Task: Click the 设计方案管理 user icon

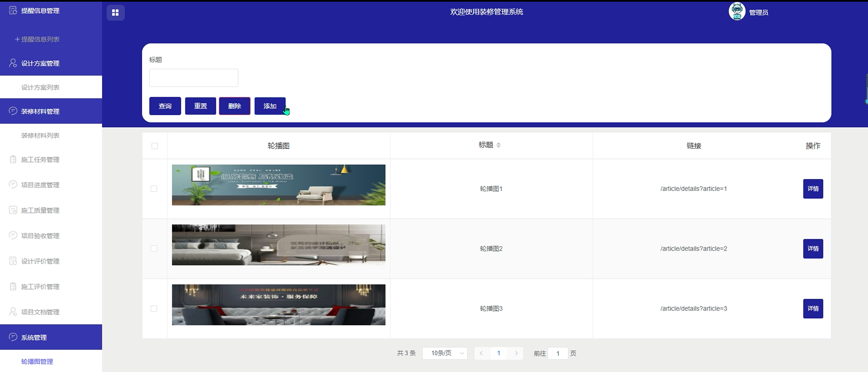Action: 13,63
